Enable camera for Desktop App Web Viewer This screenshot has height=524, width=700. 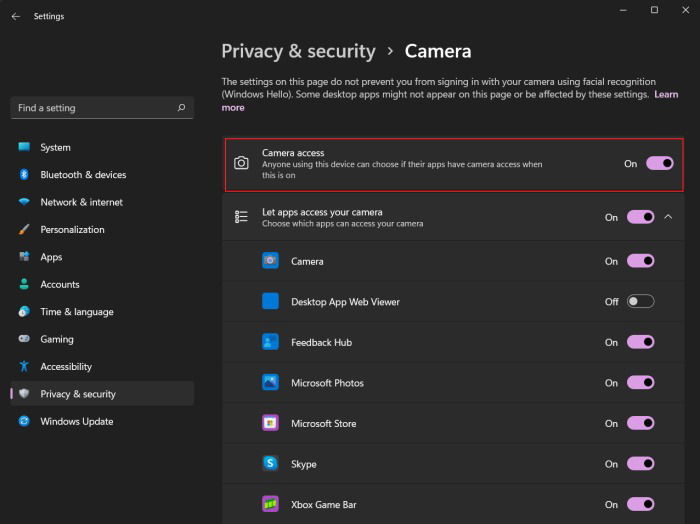pyautogui.click(x=641, y=301)
